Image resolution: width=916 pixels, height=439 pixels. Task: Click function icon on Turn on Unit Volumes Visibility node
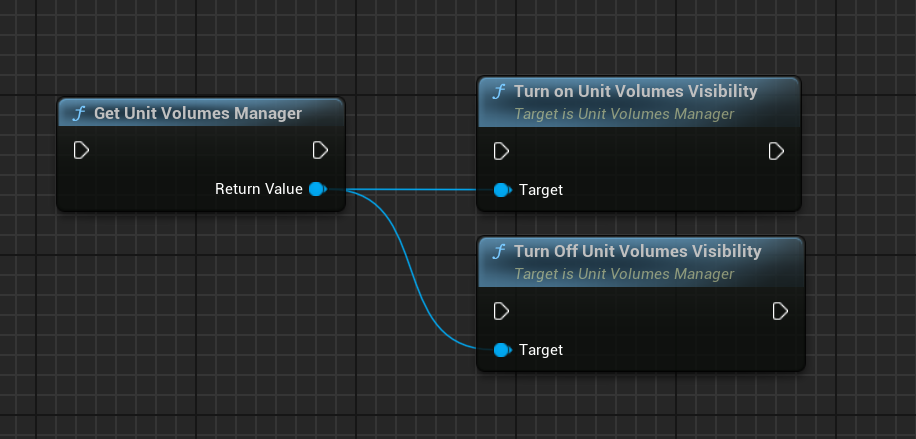coord(498,92)
